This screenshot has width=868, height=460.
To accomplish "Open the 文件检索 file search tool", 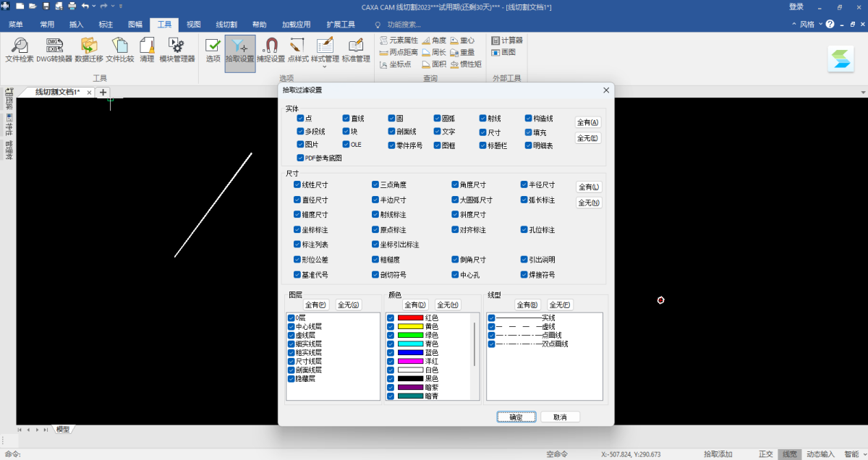I will (x=20, y=48).
